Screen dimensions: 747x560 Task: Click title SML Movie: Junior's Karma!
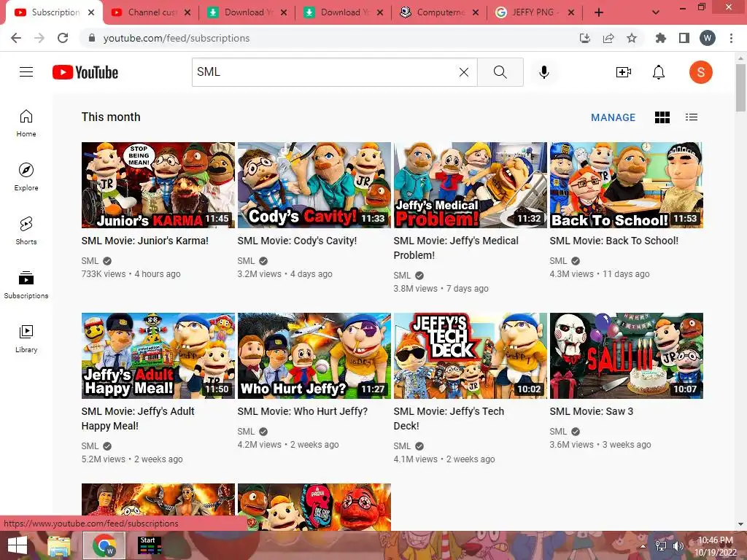(145, 241)
